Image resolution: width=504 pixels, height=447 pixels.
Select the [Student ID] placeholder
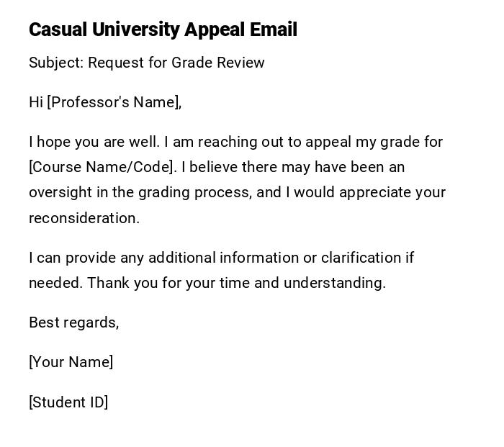point(68,402)
